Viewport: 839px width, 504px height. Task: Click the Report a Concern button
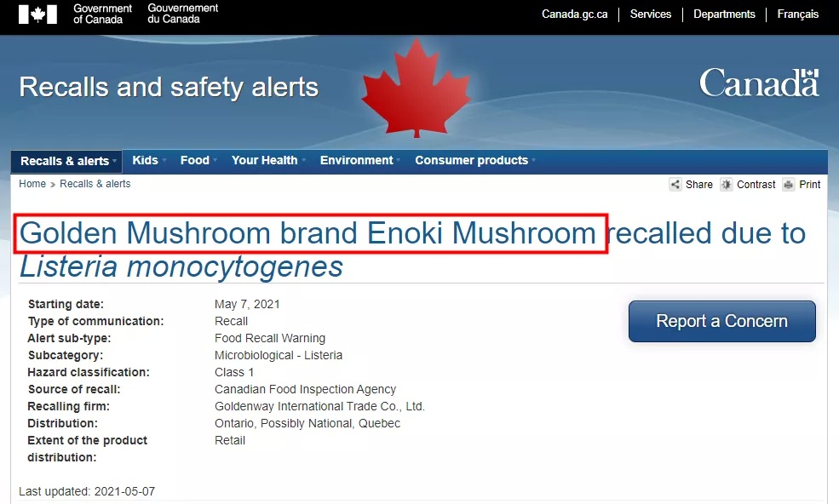click(721, 321)
